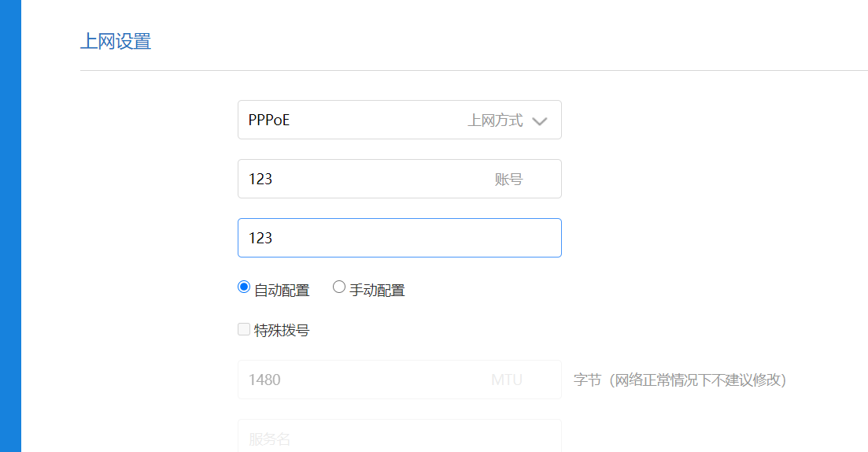Click the 服务名 service name field
868x452 pixels.
click(x=399, y=438)
